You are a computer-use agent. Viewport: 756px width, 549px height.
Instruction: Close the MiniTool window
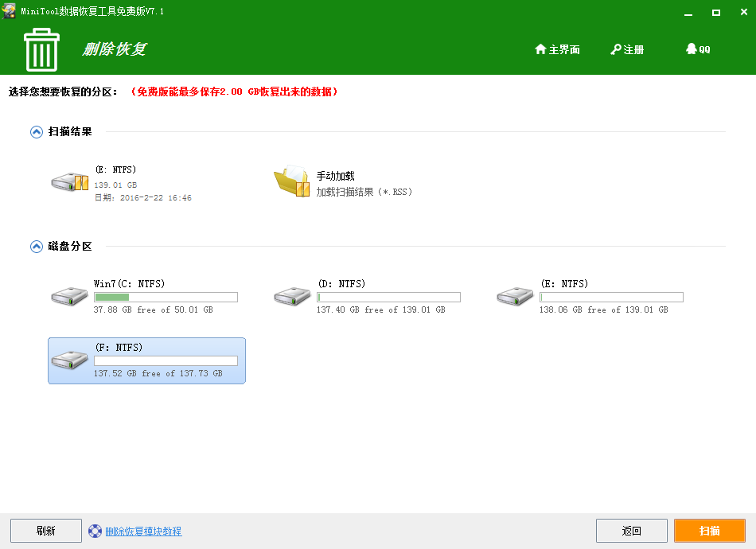click(744, 12)
